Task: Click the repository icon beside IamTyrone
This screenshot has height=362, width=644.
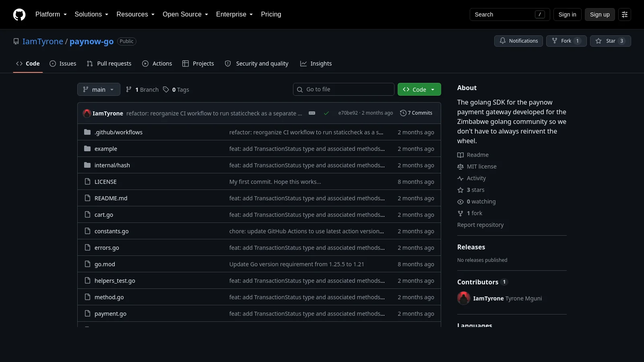Action: coord(16,41)
